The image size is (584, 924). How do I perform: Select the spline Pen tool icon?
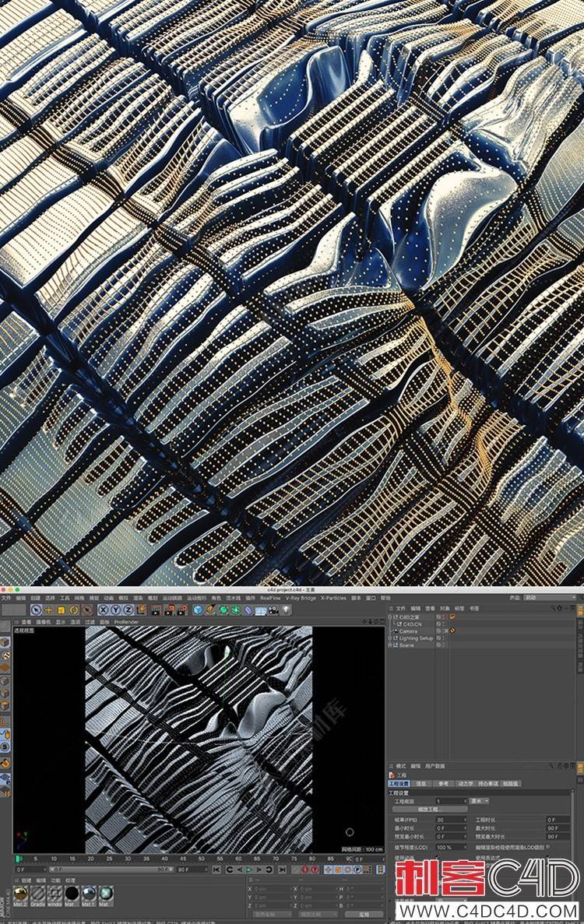coord(209,610)
